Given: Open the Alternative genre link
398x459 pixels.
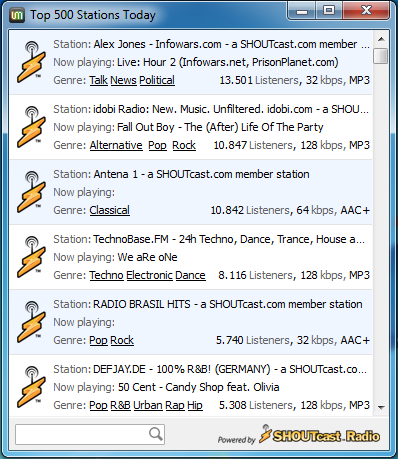Looking at the screenshot, I should tap(116, 145).
